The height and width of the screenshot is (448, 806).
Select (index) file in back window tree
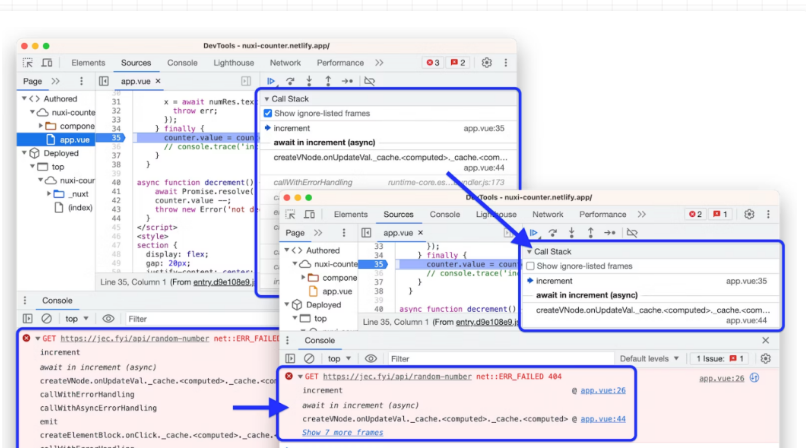click(x=80, y=208)
